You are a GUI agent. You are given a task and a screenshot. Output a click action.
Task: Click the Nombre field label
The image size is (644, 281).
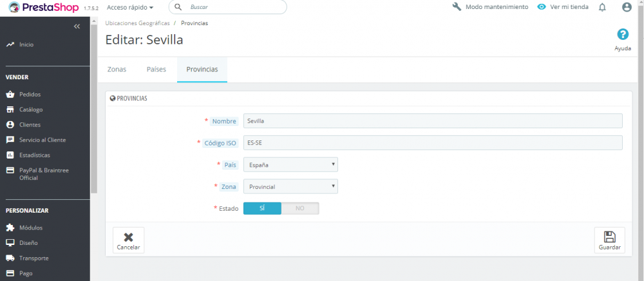click(x=224, y=121)
